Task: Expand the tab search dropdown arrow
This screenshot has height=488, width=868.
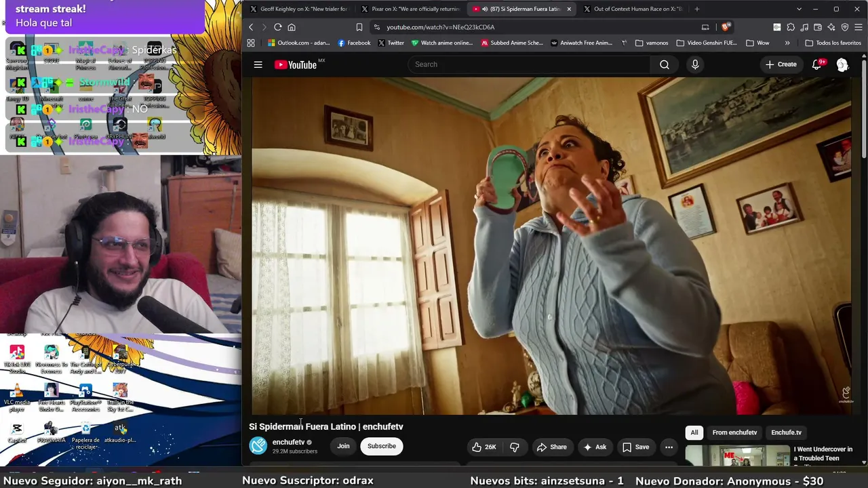Action: point(799,9)
